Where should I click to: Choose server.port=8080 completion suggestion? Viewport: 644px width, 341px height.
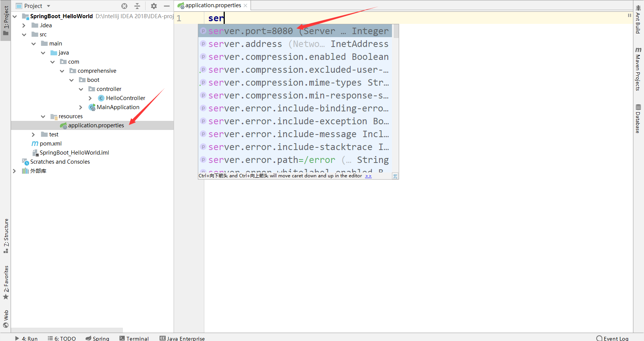coord(295,31)
